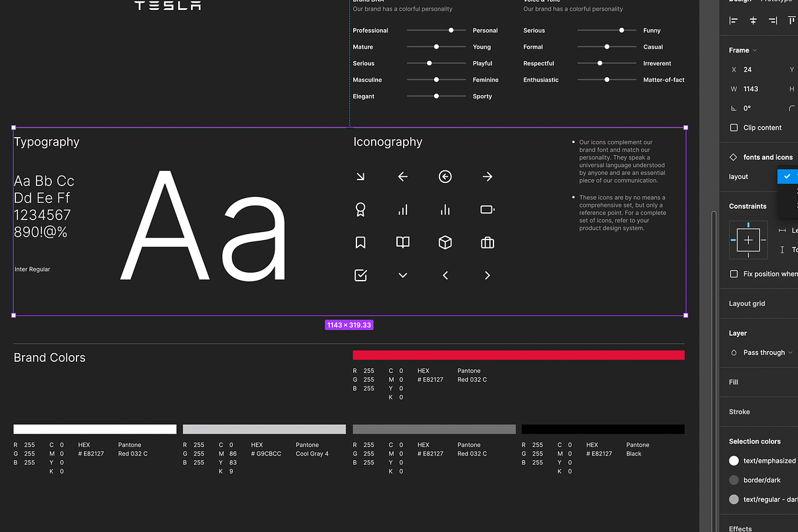Screen dimensions: 798x532
Task: Open the Frame type dropdown
Action: [743, 51]
